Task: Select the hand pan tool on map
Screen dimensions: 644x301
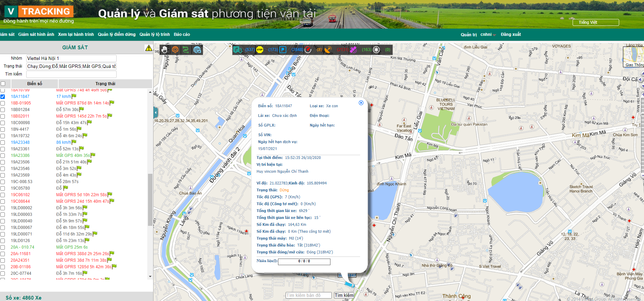Action: 165,50
